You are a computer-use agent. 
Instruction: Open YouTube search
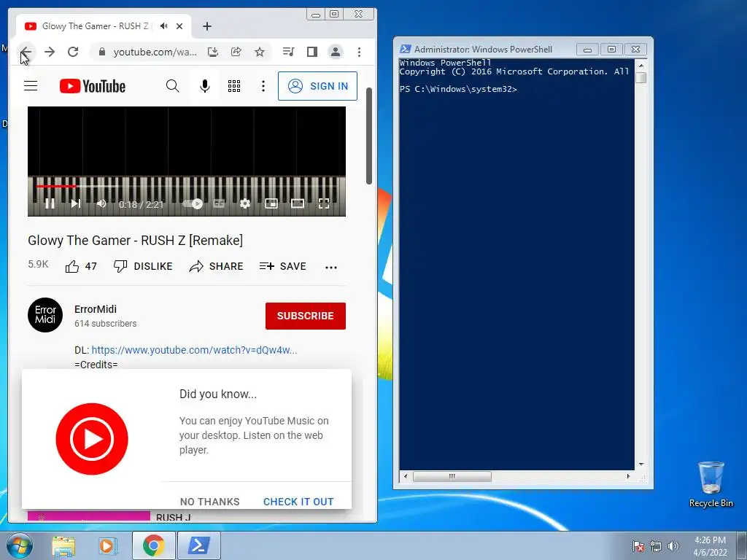[x=172, y=86]
